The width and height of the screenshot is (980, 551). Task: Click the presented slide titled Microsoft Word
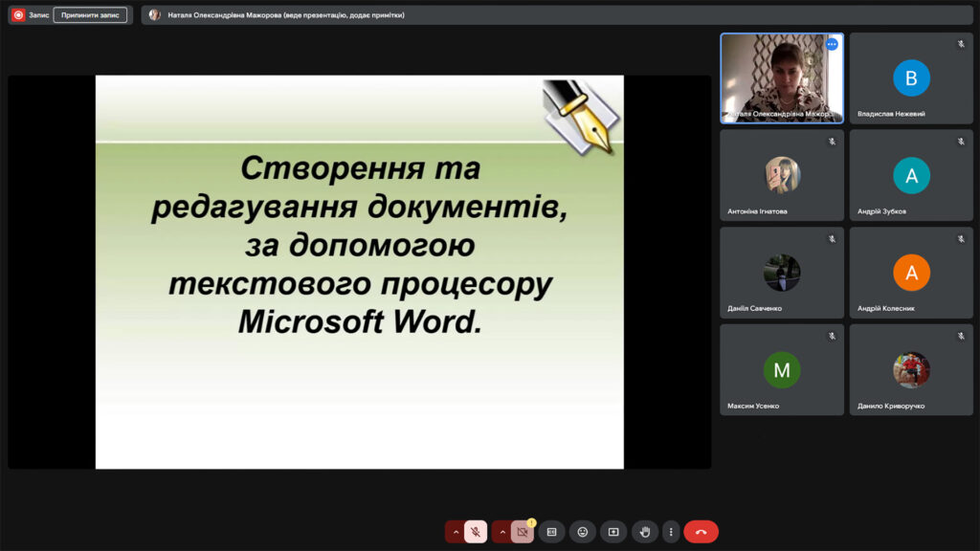pos(360,272)
